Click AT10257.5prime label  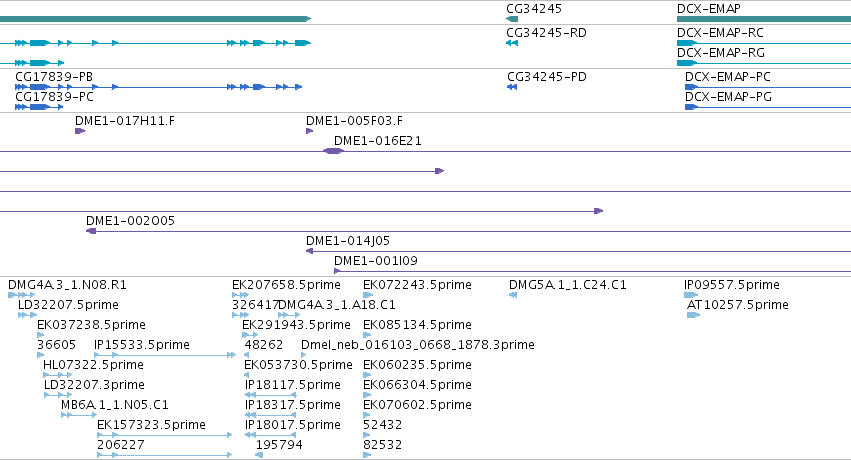pyautogui.click(x=738, y=305)
